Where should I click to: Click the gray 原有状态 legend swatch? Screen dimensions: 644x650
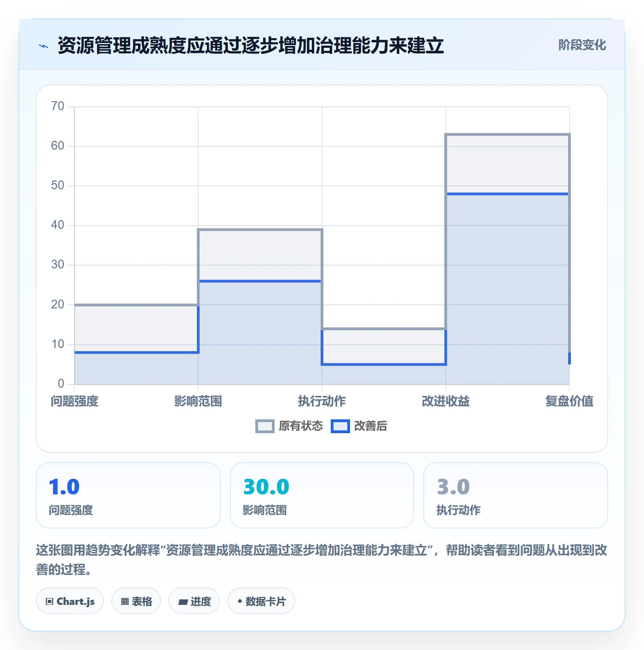coord(265,426)
